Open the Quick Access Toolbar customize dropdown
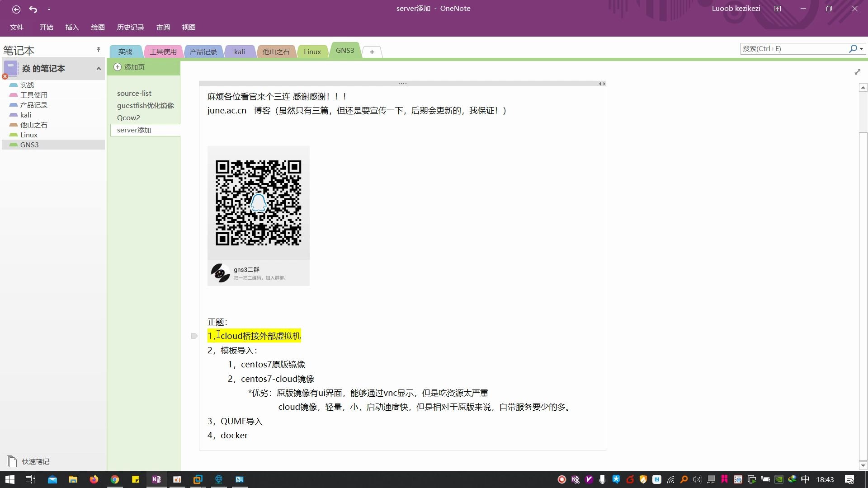 (x=49, y=9)
